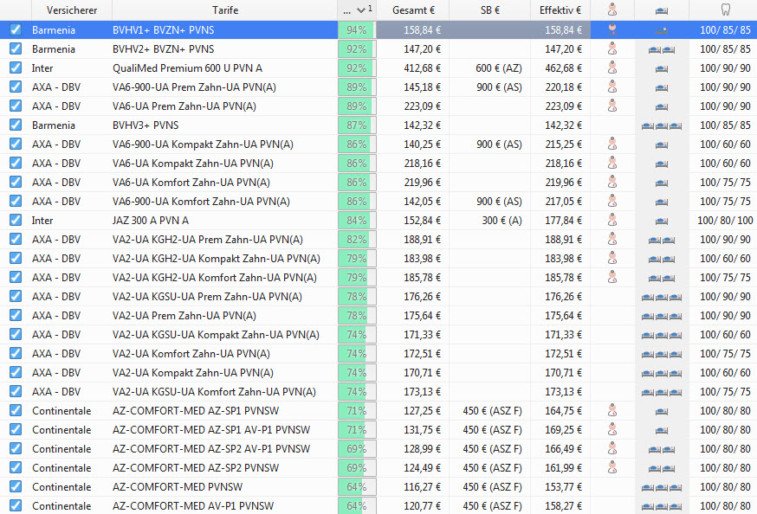
Task: Toggle checkbox for VA2-UA KGH2-UA Prem Zahn-UA row
Action: pyautogui.click(x=15, y=239)
